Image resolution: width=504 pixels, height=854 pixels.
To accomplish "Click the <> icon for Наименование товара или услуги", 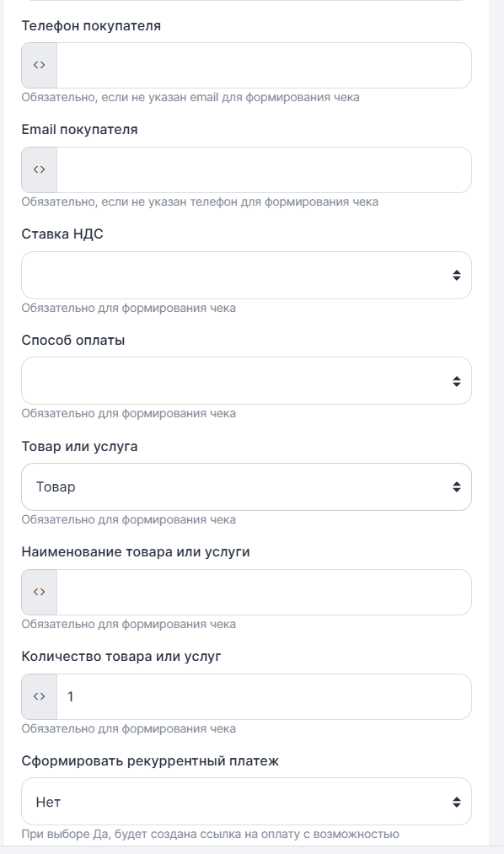I will coord(38,591).
